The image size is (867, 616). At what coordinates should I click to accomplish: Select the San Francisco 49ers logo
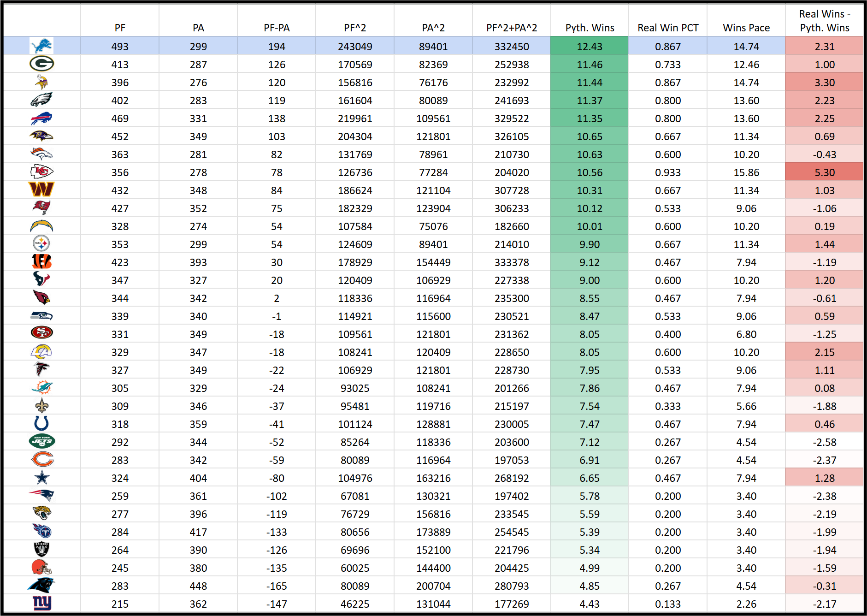pos(41,332)
